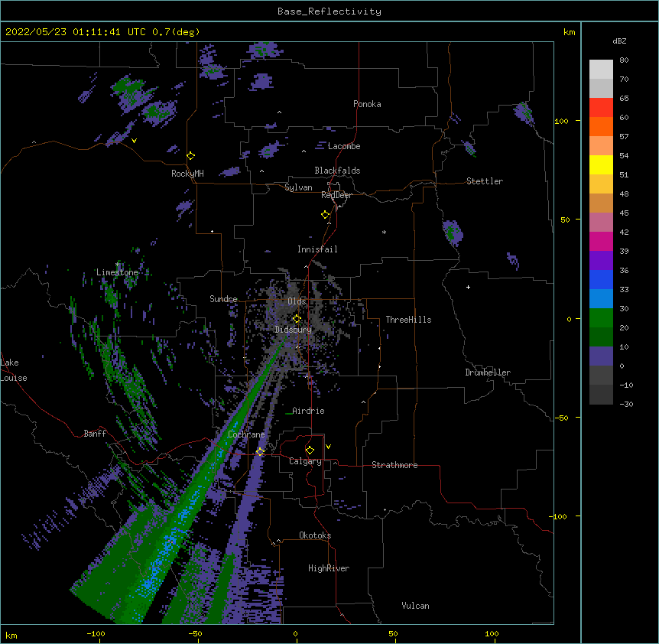
Task: Click the Sundre town label
Action: coord(223,299)
